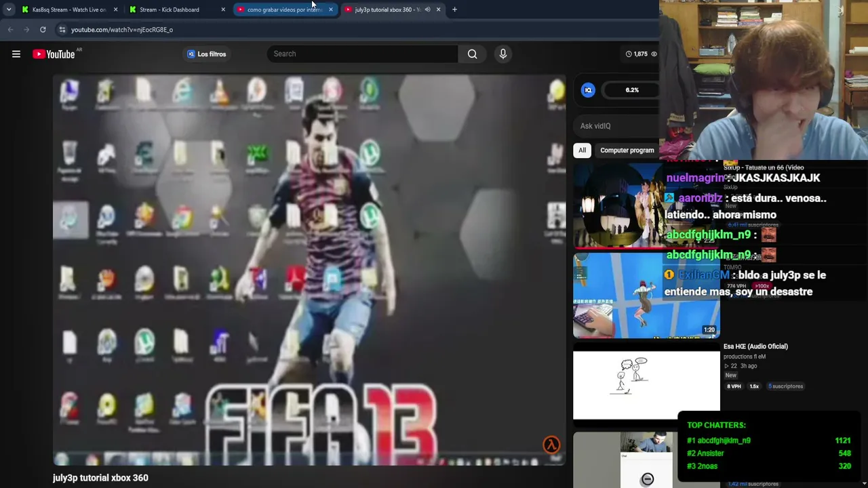The height and width of the screenshot is (488, 868).
Task: Open the recommended video thumbnail showing 1:20
Action: coord(646,296)
